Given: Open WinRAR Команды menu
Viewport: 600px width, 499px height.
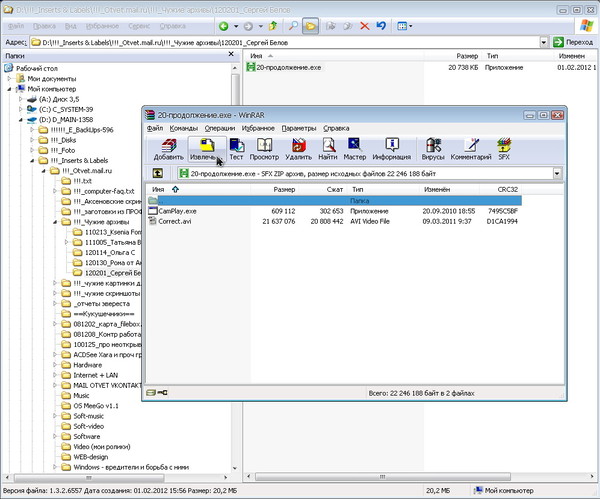Looking at the screenshot, I should click(184, 128).
